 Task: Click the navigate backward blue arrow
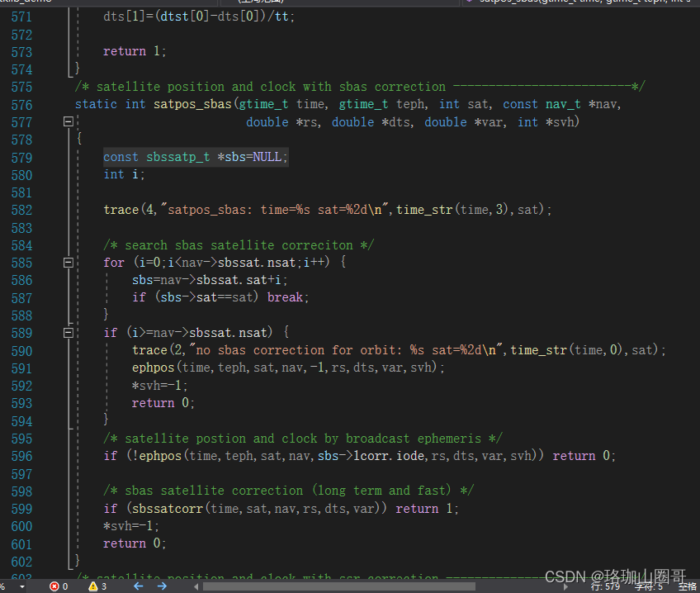click(137, 586)
